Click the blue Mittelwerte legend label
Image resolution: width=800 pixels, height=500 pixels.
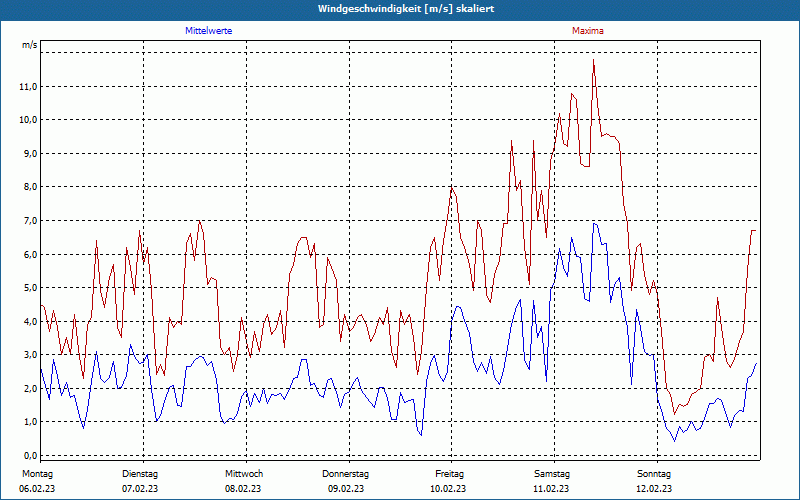tap(208, 31)
